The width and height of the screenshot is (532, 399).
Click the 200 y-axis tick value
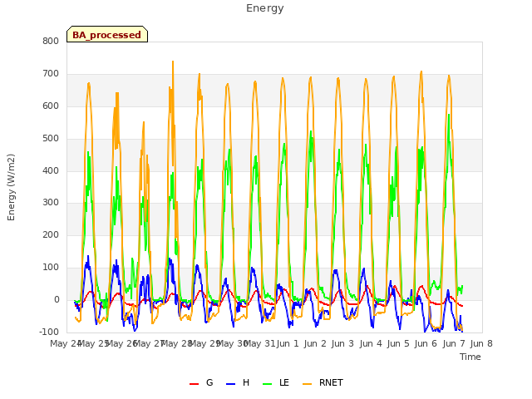coord(51,234)
